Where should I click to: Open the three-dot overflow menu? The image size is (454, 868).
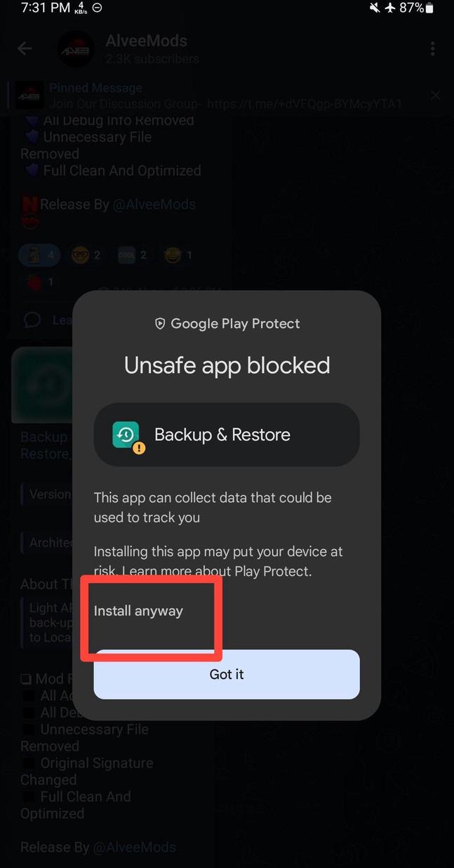point(432,48)
